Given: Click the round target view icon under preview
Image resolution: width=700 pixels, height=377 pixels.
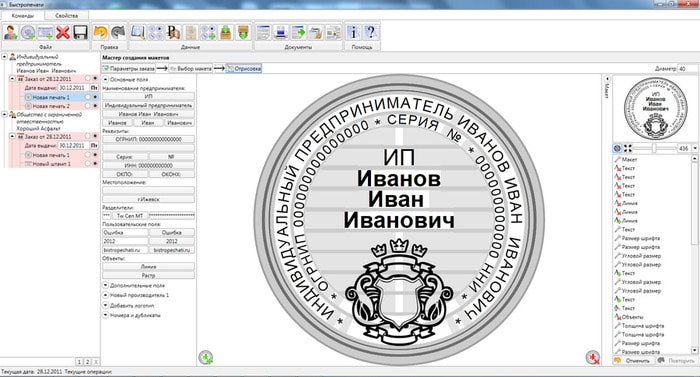Looking at the screenshot, I should 617,148.
